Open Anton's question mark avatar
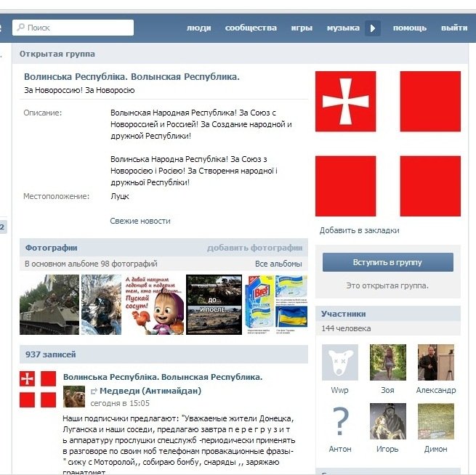 tap(339, 421)
